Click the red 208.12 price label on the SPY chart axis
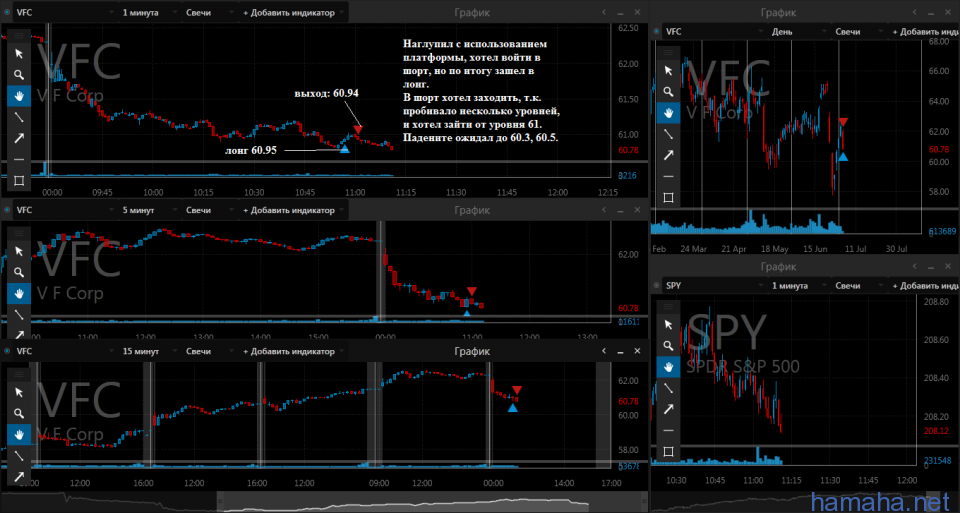The height and width of the screenshot is (513, 960). tap(936, 431)
